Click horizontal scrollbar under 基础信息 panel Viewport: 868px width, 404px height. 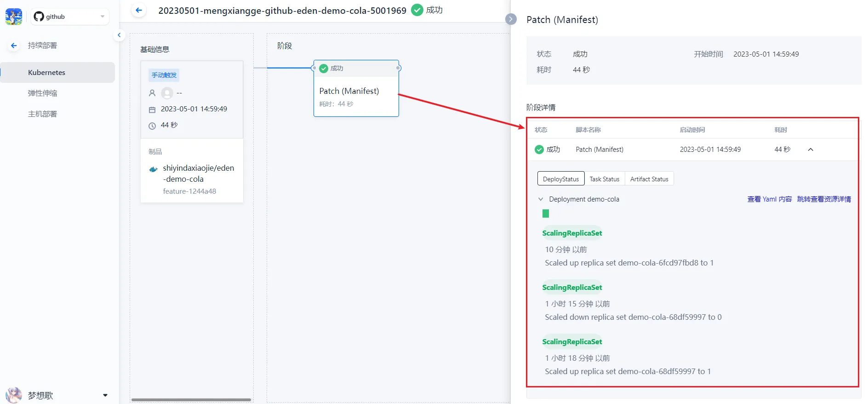[191, 400]
